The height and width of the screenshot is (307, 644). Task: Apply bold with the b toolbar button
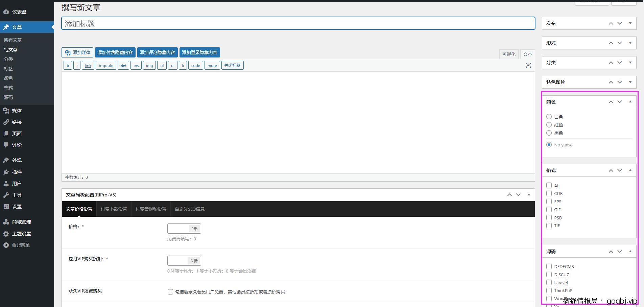pyautogui.click(x=67, y=65)
